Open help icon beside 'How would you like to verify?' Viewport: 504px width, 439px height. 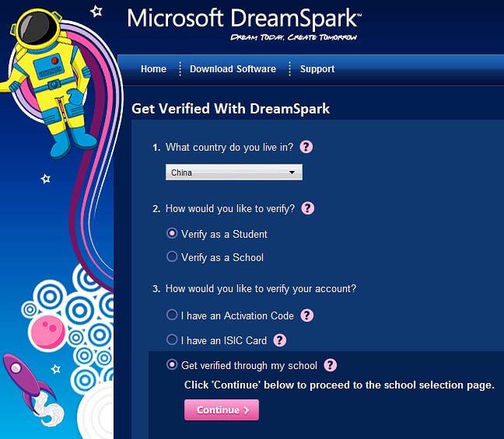click(307, 208)
